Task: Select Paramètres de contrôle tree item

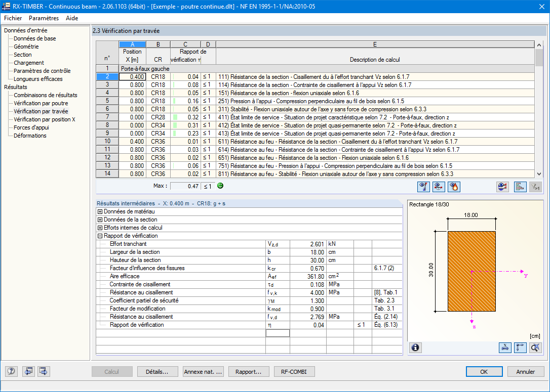Action: coord(42,71)
